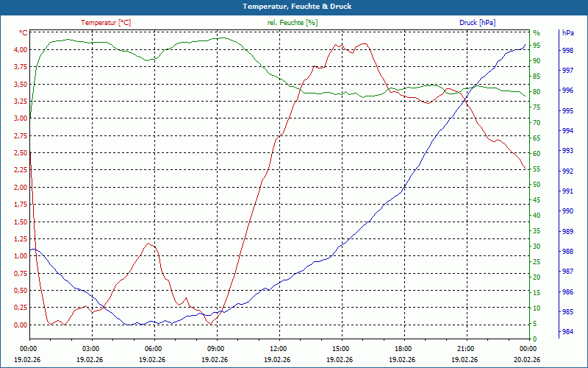Click temperature axis value '0,00'
Viewport: 588px width, 368px height.
(21, 325)
